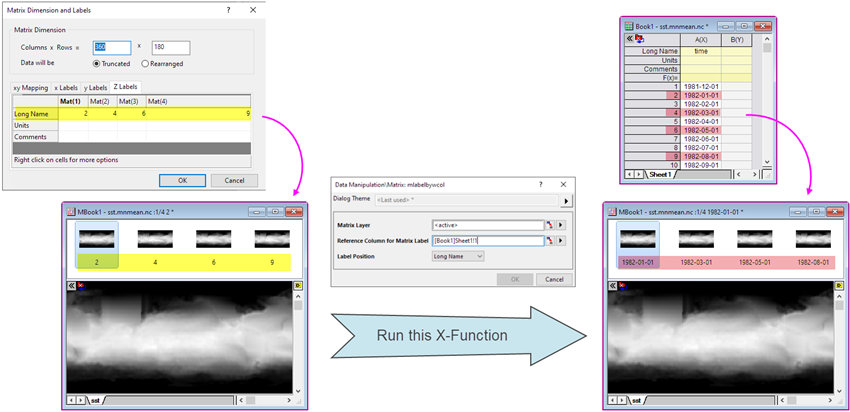Viewport: 850px width, 412px height.
Task: Click the collapse arrows icon in Book1 worksheet corner
Action: click(x=630, y=38)
